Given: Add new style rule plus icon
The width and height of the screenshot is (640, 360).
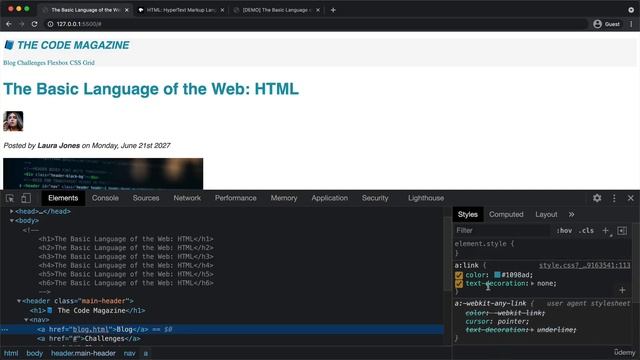Looking at the screenshot, I should [606, 231].
